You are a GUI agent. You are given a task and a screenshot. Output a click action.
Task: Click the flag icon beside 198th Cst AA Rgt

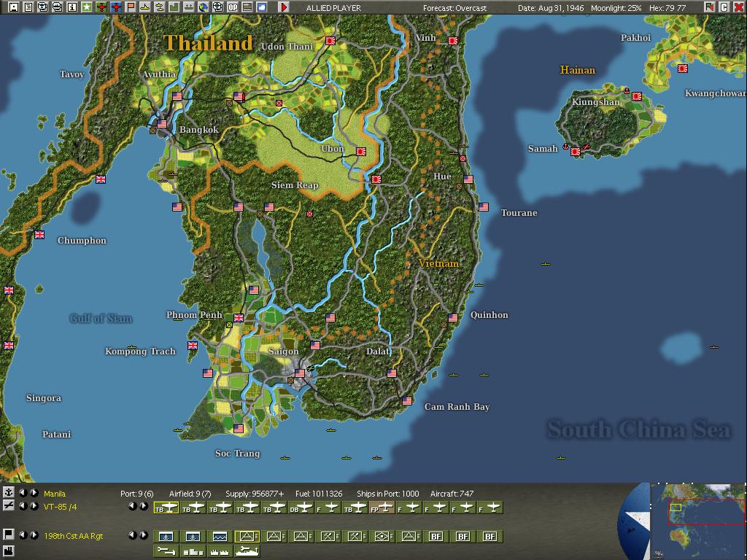coord(8,534)
